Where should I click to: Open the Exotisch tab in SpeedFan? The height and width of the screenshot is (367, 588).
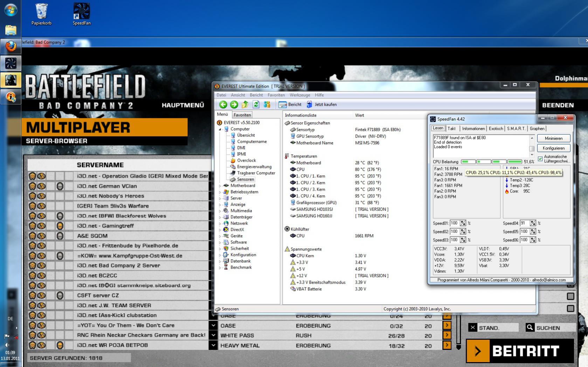[x=496, y=129]
